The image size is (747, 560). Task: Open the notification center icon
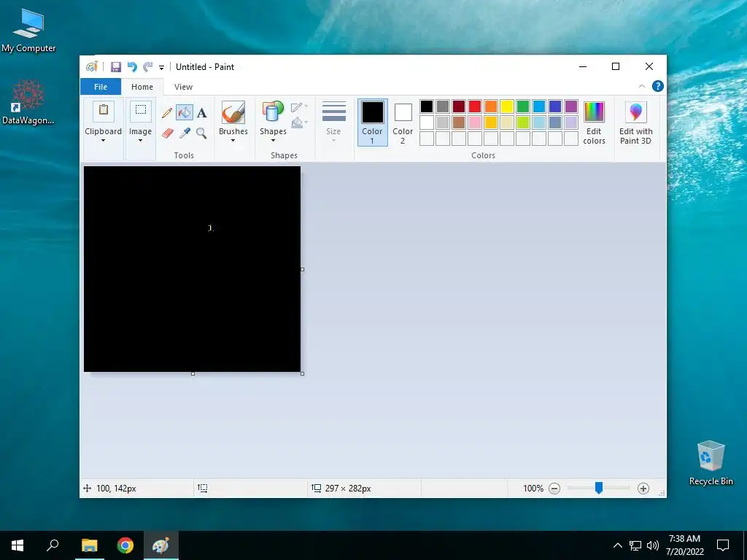723,545
